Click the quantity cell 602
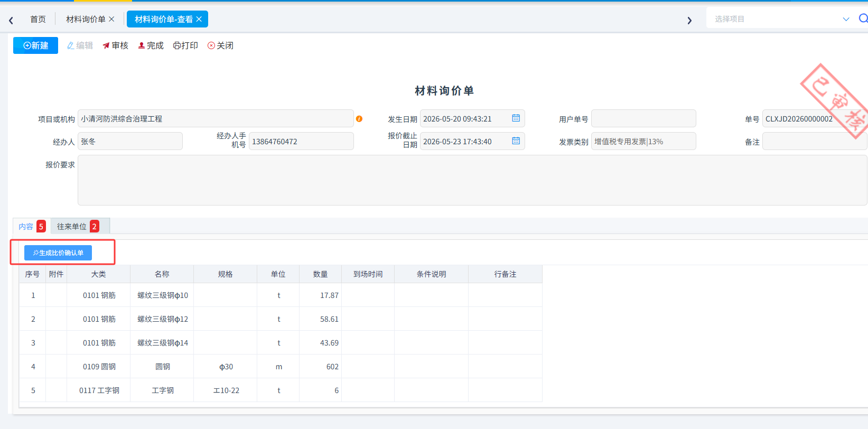Viewport: 868px width, 429px height. tap(321, 367)
